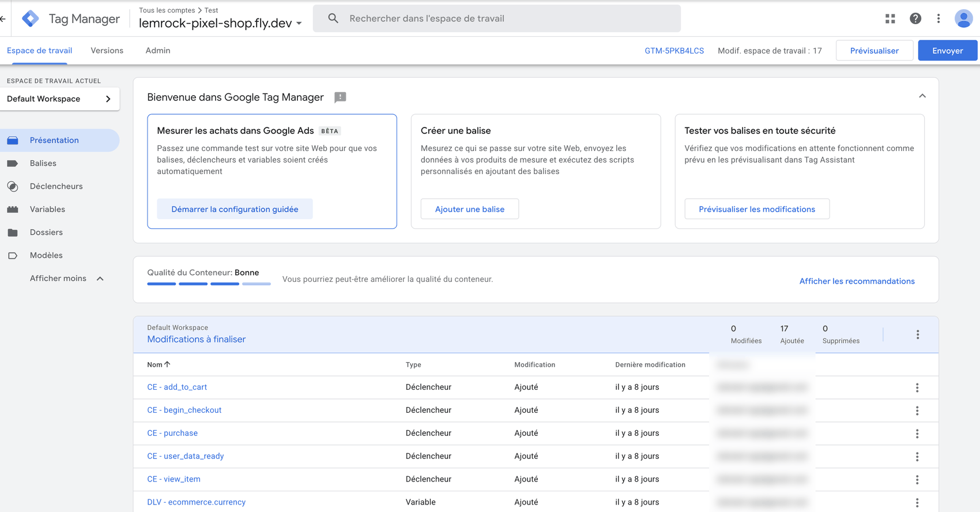Open Afficher les recommandations link

[857, 281]
